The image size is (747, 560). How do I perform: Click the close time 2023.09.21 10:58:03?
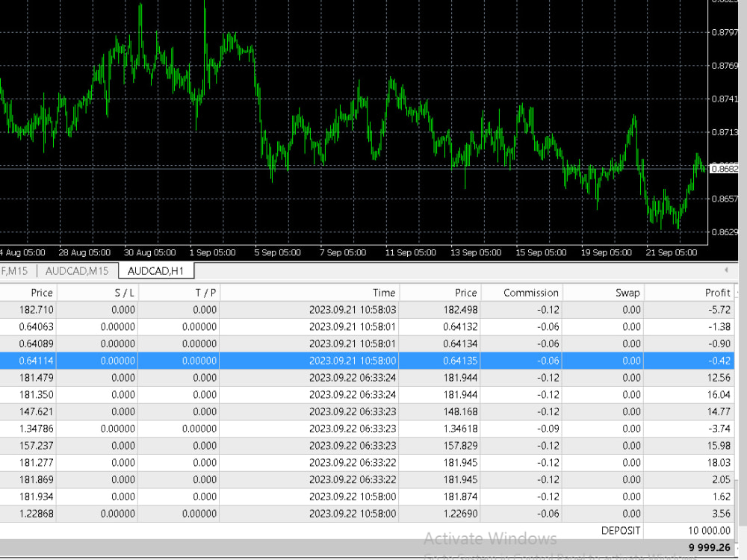(x=353, y=310)
